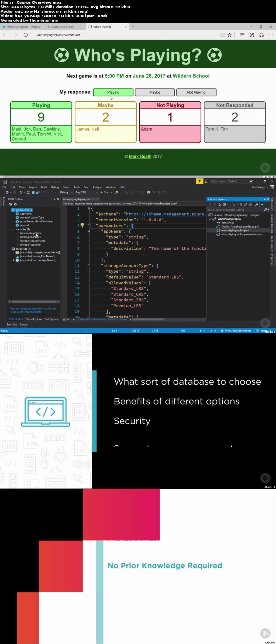This screenshot has height=644, width=276.
Task: Open the Edge Hub icon
Action: click(x=242, y=35)
